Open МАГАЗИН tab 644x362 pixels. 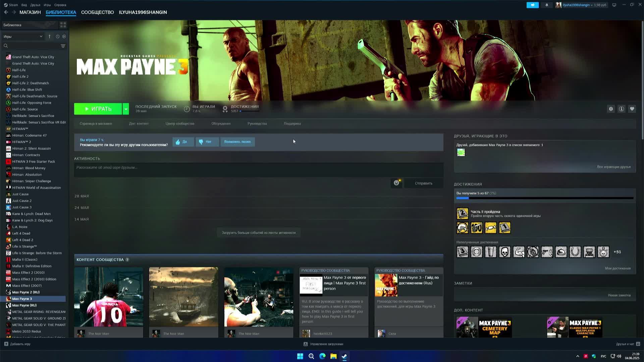pos(30,12)
